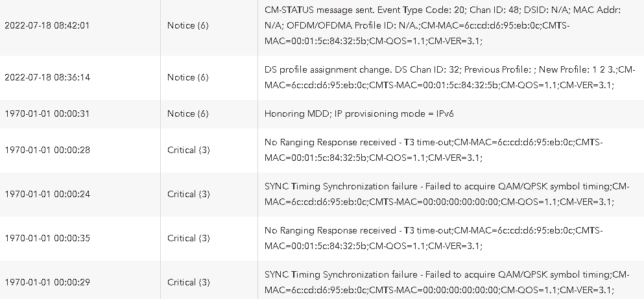The height and width of the screenshot is (299, 644).
Task: Click the 2022-07-18 08:42:01 timestamp
Action: pyautogui.click(x=47, y=25)
